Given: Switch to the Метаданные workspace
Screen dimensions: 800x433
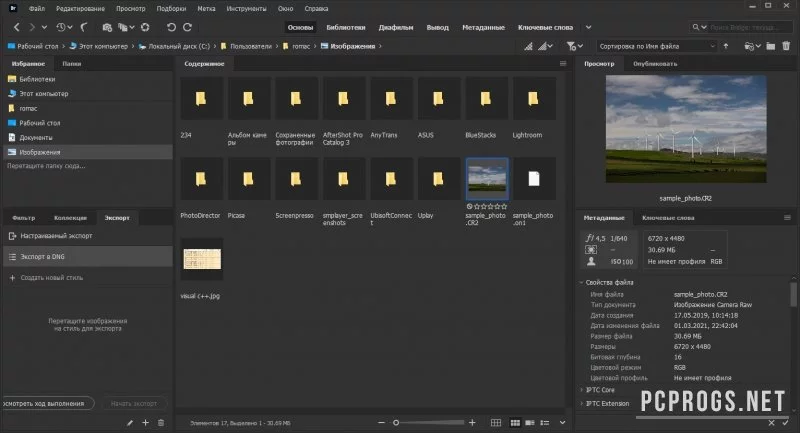Looking at the screenshot, I should (483, 28).
